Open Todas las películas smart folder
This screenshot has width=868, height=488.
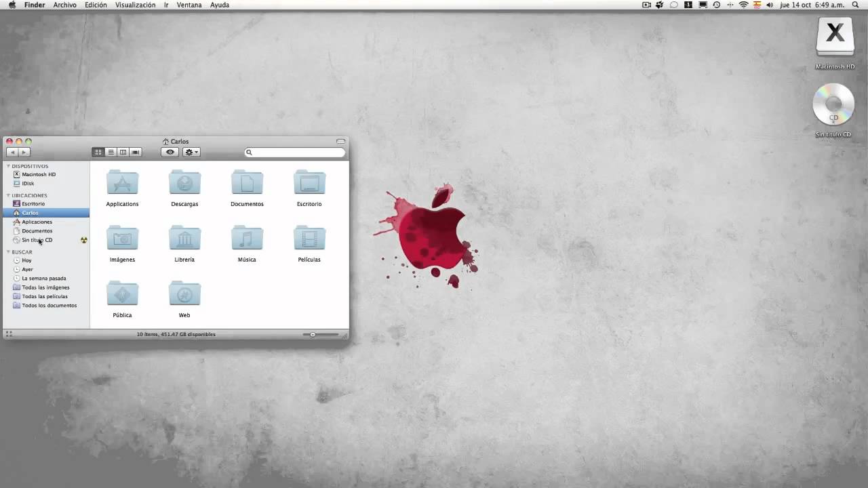pos(47,296)
